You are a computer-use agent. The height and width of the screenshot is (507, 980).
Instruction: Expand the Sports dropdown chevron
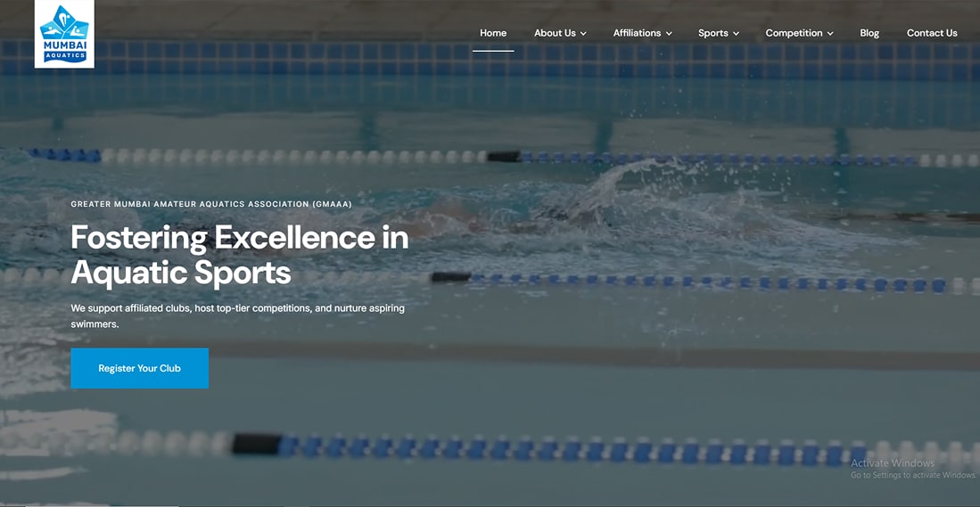pos(737,34)
